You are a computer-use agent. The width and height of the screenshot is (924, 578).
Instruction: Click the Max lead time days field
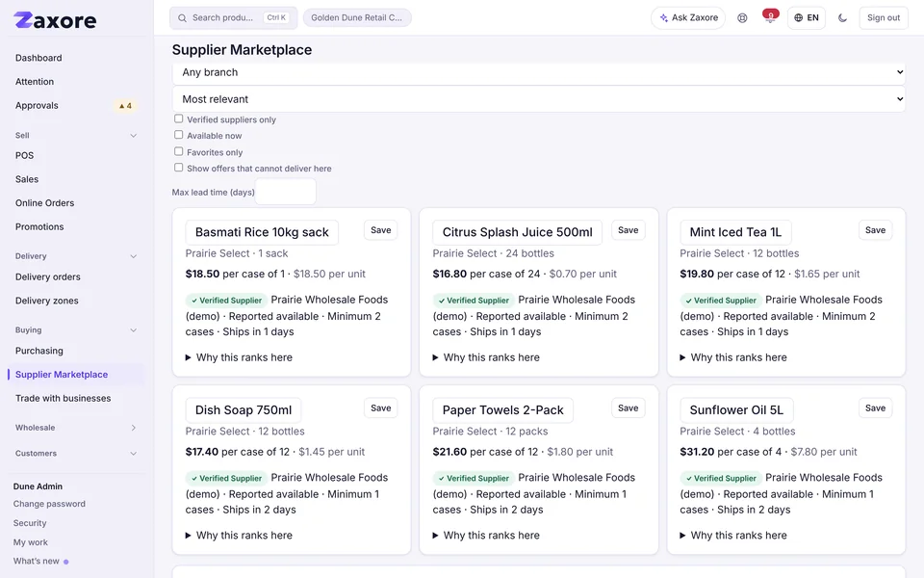286,193
